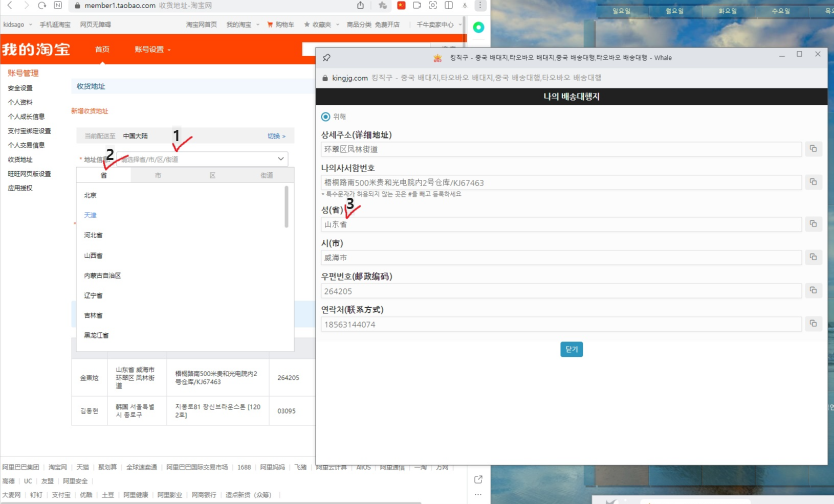Screen dimensions: 834x504
Task: Click the open-in-new-window icon at bottom right
Action: pos(478,479)
